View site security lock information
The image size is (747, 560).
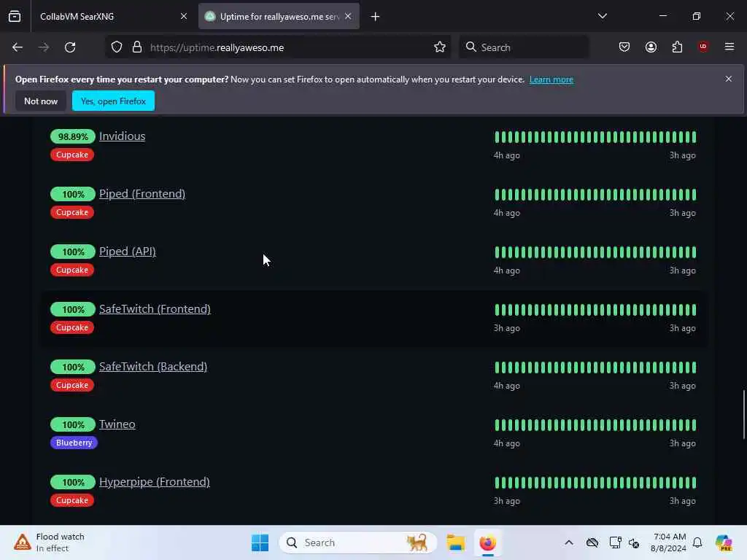tap(137, 47)
